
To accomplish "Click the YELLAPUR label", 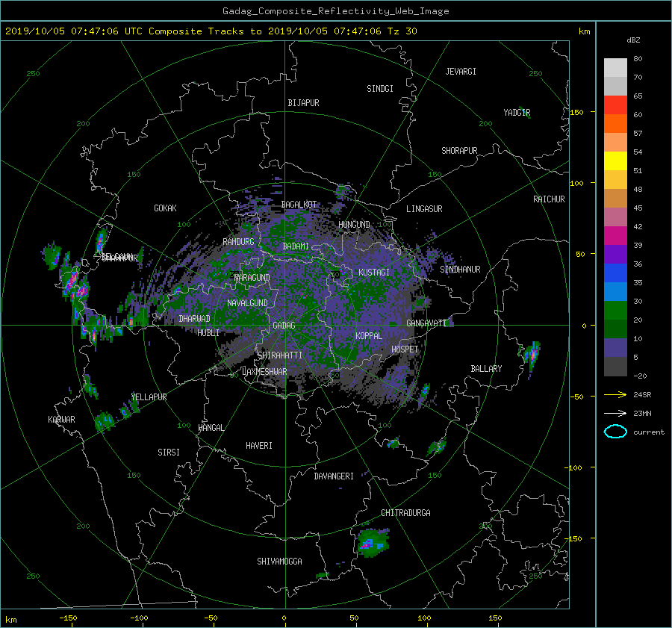I will click(149, 397).
